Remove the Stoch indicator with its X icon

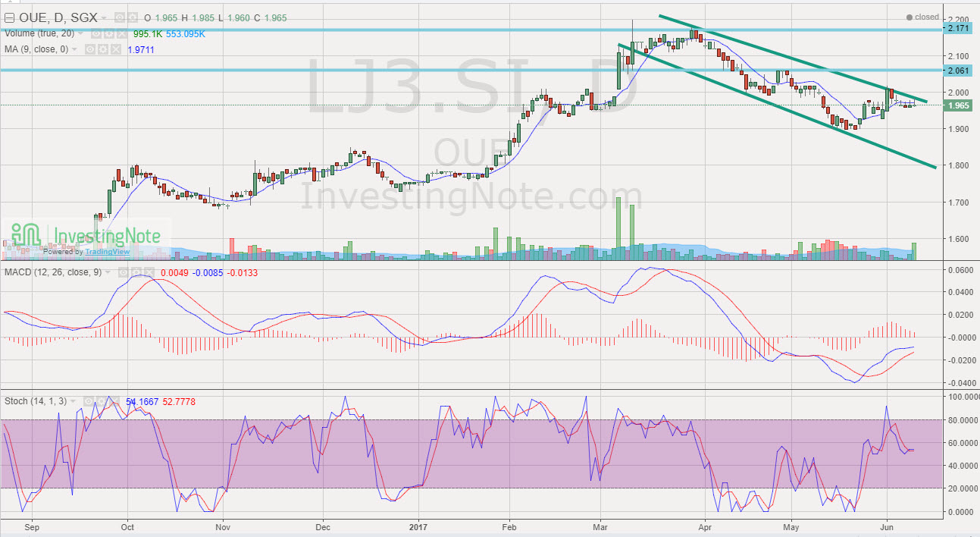pos(115,401)
